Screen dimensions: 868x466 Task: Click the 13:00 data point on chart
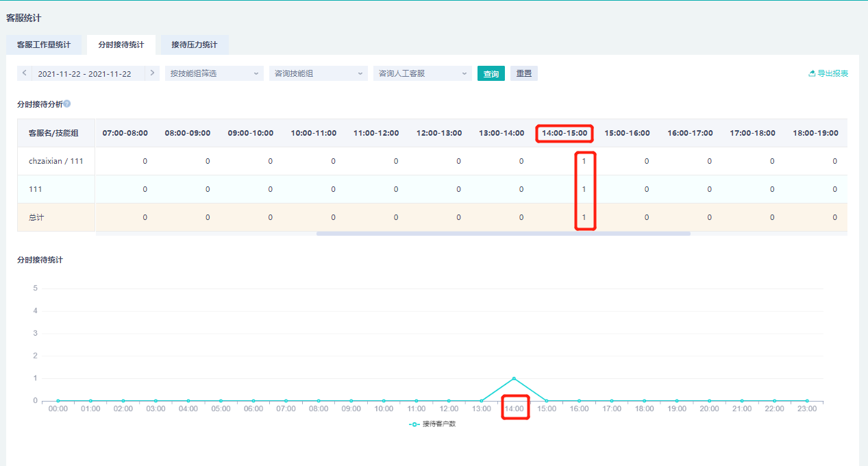(x=482, y=401)
